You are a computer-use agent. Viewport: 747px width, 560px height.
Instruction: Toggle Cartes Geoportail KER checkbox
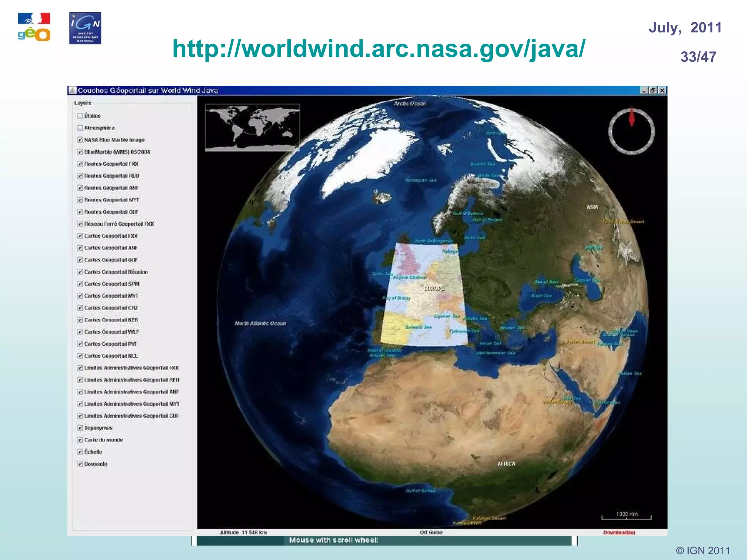coord(80,320)
